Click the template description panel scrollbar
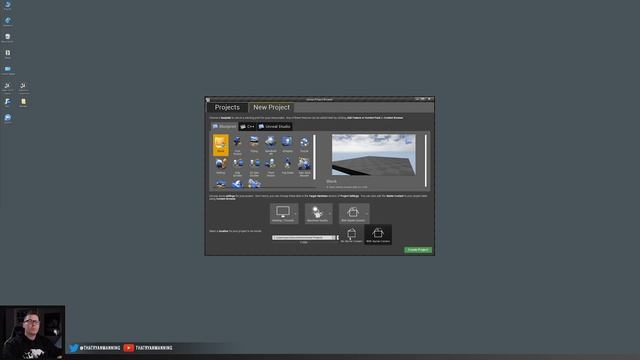 [426, 160]
